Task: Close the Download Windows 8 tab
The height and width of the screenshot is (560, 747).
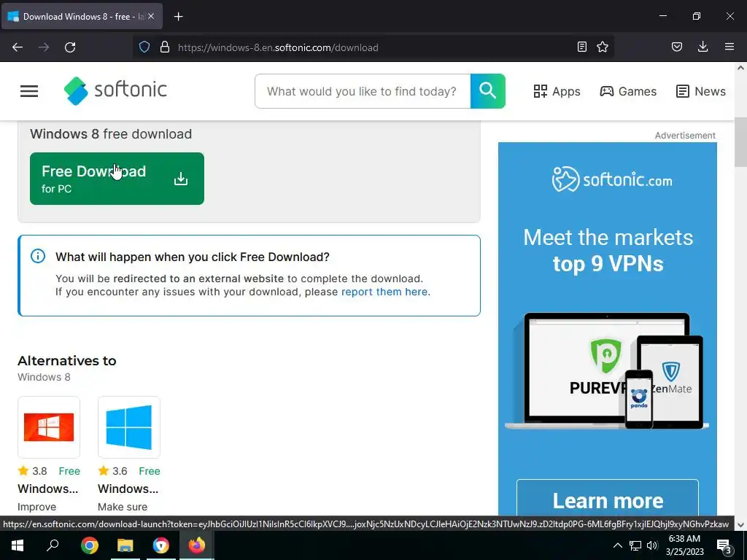Action: point(151,17)
